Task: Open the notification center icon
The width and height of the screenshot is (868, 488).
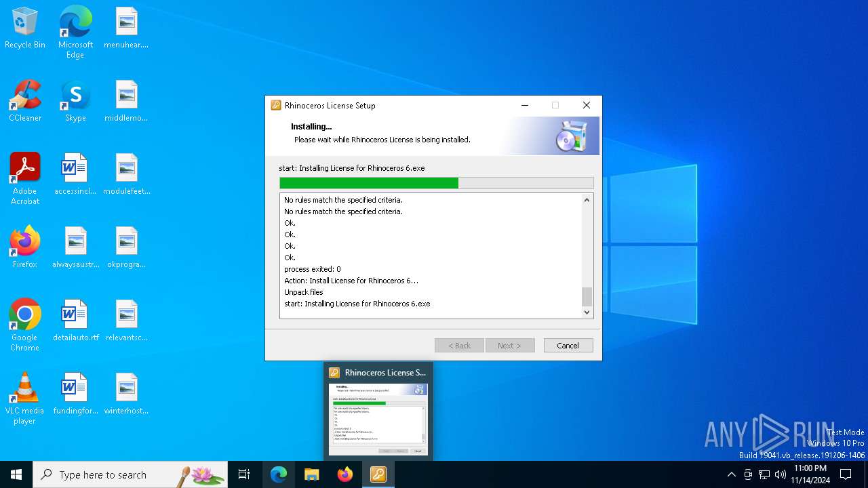Action: point(846,474)
